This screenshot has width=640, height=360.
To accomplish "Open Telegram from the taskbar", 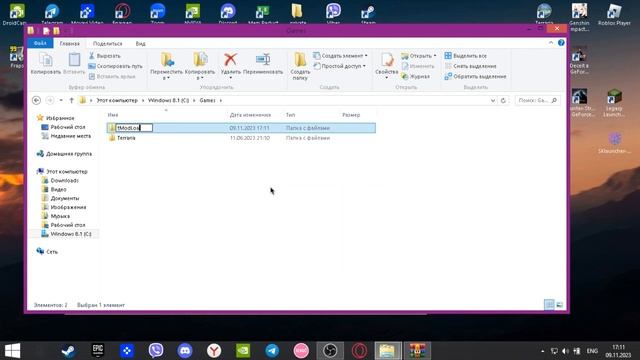I will (x=272, y=351).
